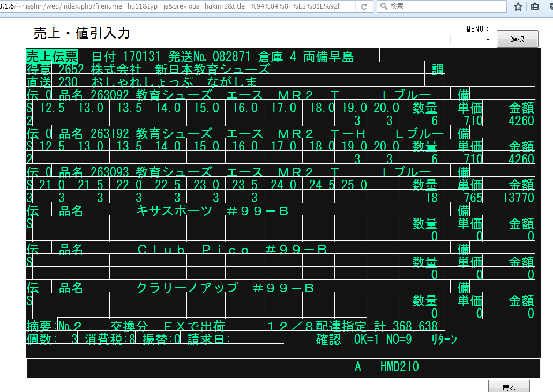The image size is (553, 392).
Task: Select the highlighted 売上伝票 field
Action: 52,56
